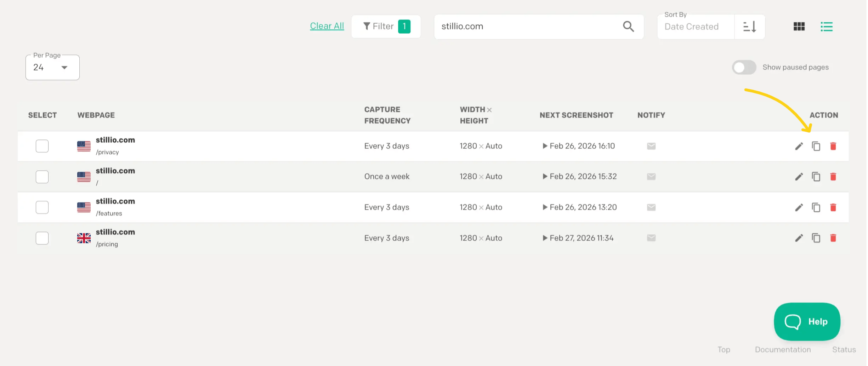The image size is (868, 366).
Task: Delete the stillio.com /pricing webpage
Action: pos(833,238)
